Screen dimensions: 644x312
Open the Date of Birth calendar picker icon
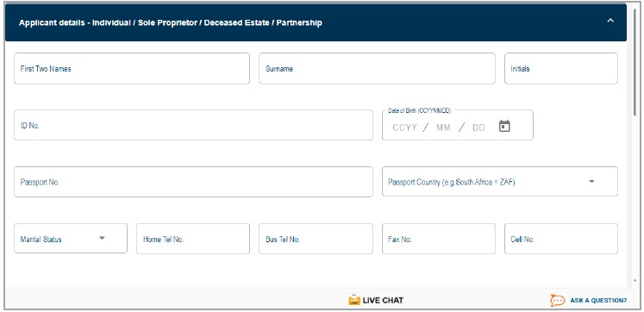pyautogui.click(x=504, y=126)
